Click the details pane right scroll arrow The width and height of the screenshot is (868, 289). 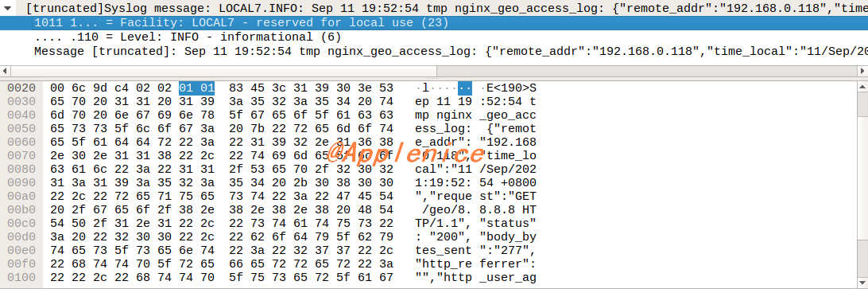(862, 71)
